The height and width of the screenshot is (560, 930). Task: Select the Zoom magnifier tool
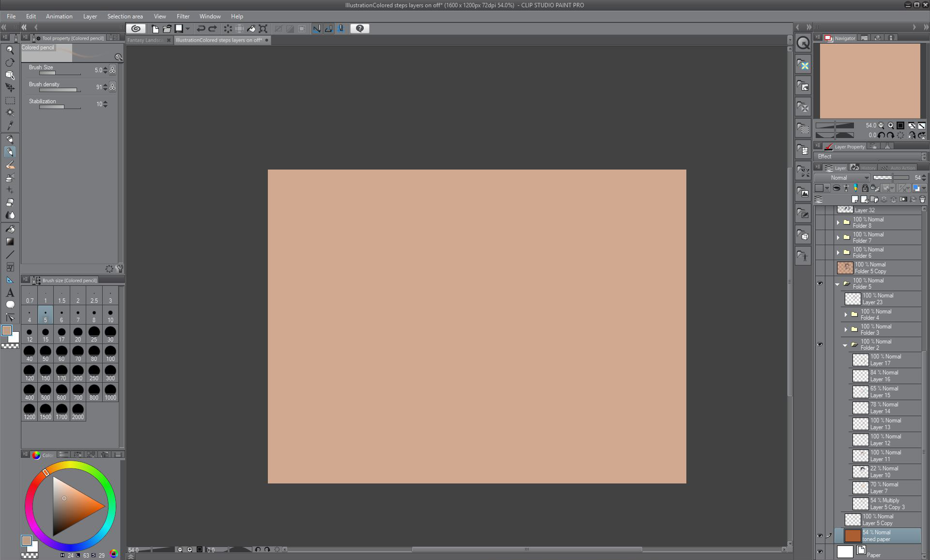pos(10,50)
